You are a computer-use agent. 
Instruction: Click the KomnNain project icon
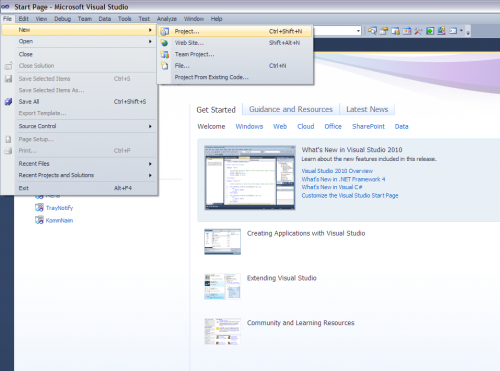click(x=39, y=220)
